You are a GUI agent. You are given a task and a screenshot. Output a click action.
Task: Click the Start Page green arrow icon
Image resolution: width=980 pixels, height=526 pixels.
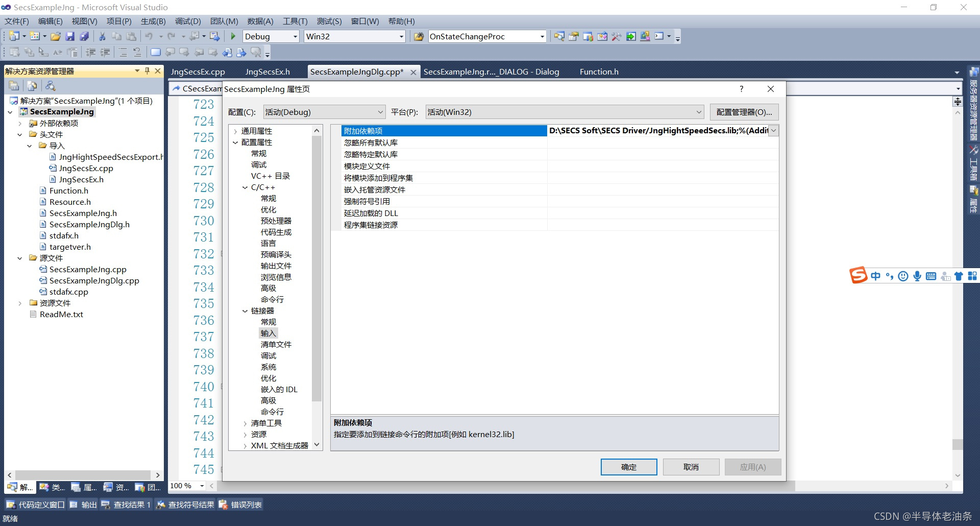point(631,36)
